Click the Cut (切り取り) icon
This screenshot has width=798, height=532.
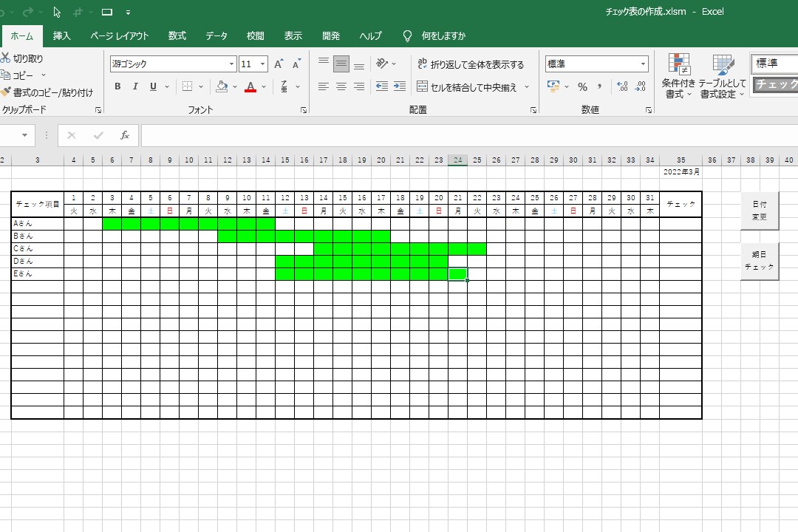coord(5,58)
